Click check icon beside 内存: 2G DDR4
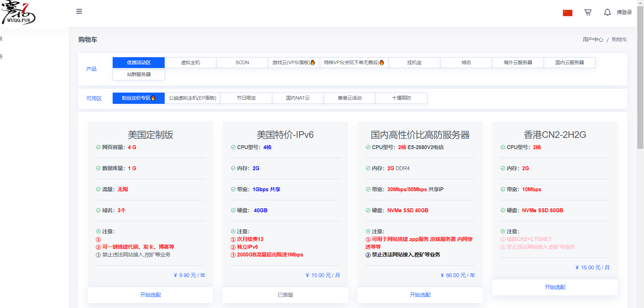Viewport: 644px width, 308px height. [368, 168]
